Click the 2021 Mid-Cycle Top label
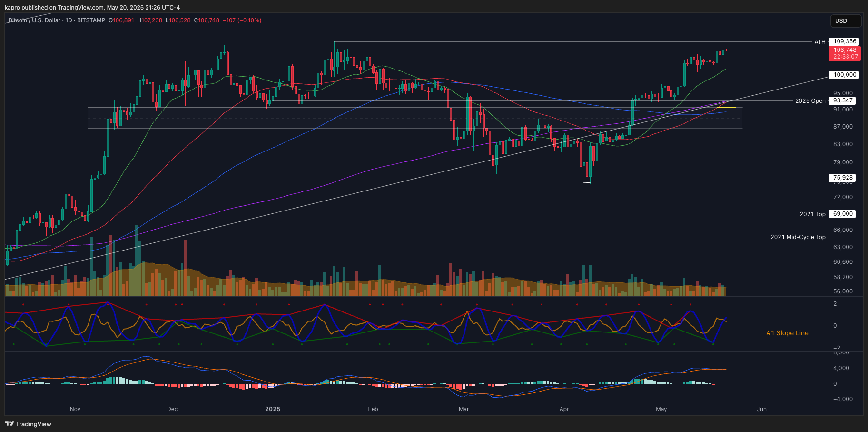 coord(799,237)
